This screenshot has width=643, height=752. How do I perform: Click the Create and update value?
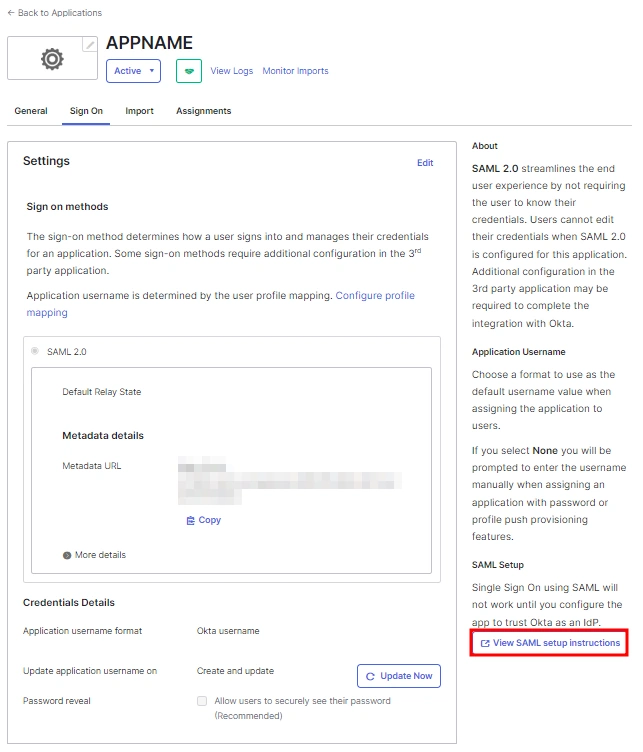tap(235, 671)
